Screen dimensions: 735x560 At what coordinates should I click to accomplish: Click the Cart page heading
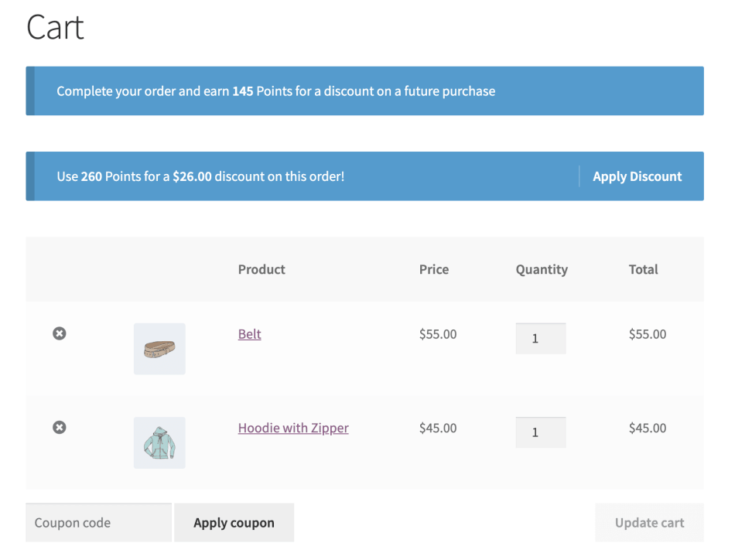(x=55, y=28)
